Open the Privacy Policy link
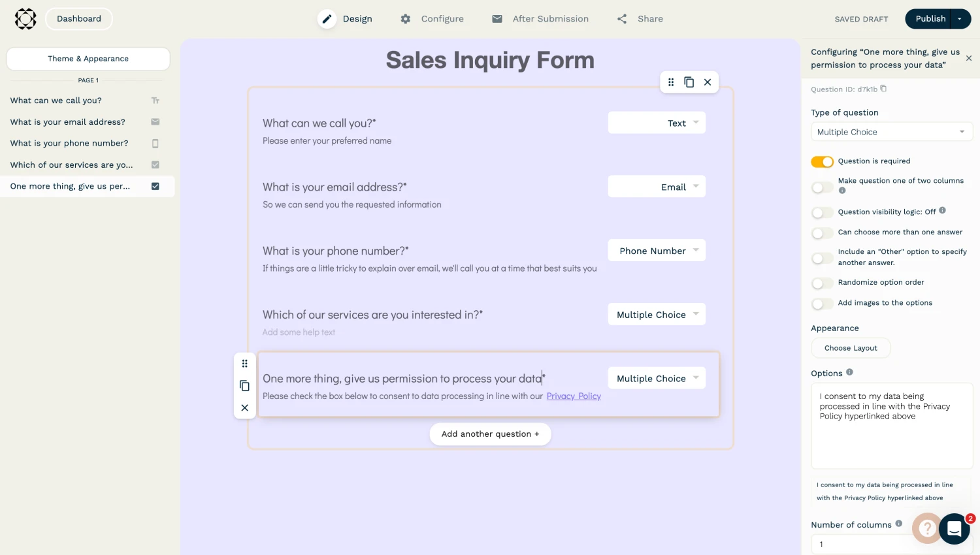980x555 pixels. pyautogui.click(x=574, y=396)
